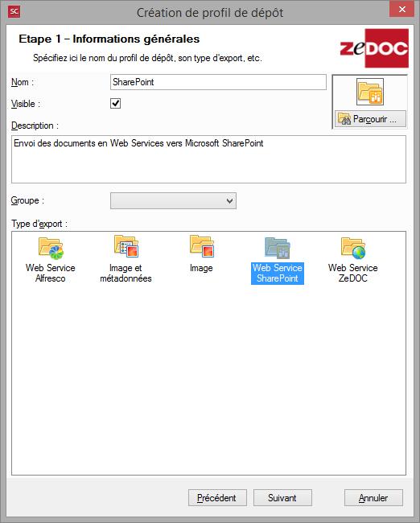Click the Groupe combo box arrow
Image resolution: width=420 pixels, height=523 pixels.
[229, 201]
